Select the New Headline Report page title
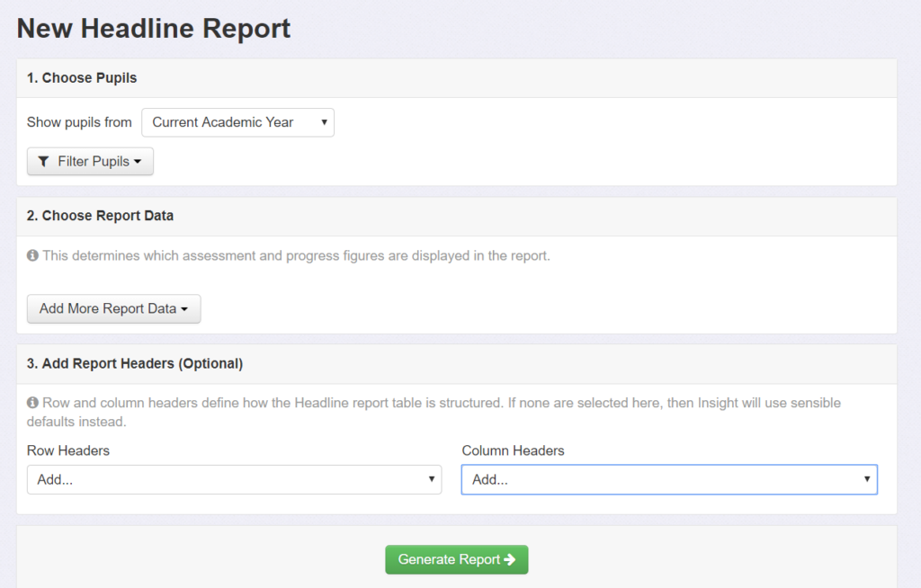 point(153,28)
